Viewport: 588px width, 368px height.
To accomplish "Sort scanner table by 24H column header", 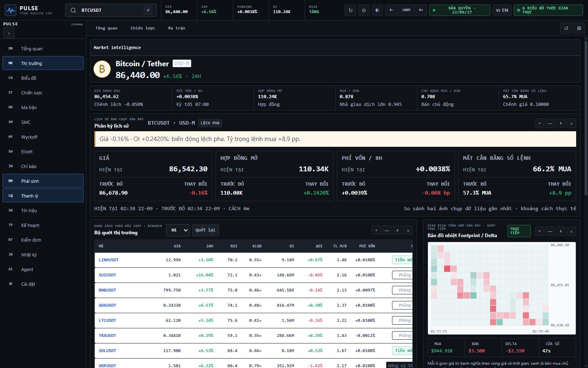I will tap(209, 246).
